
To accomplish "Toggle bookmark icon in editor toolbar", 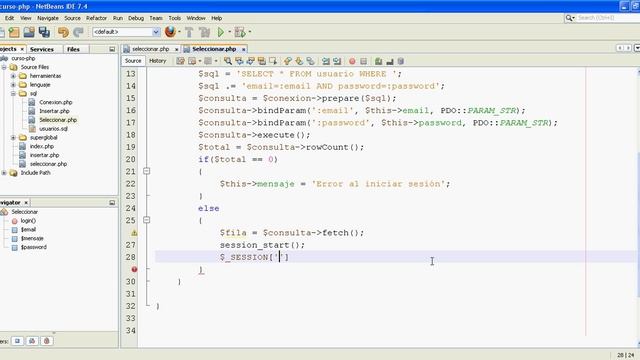I will tap(311, 61).
